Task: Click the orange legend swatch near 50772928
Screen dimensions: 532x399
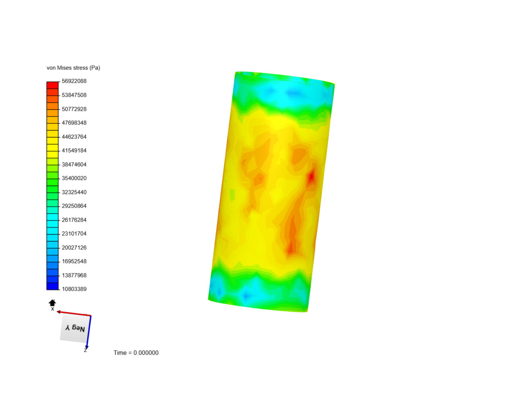Action: click(x=52, y=106)
